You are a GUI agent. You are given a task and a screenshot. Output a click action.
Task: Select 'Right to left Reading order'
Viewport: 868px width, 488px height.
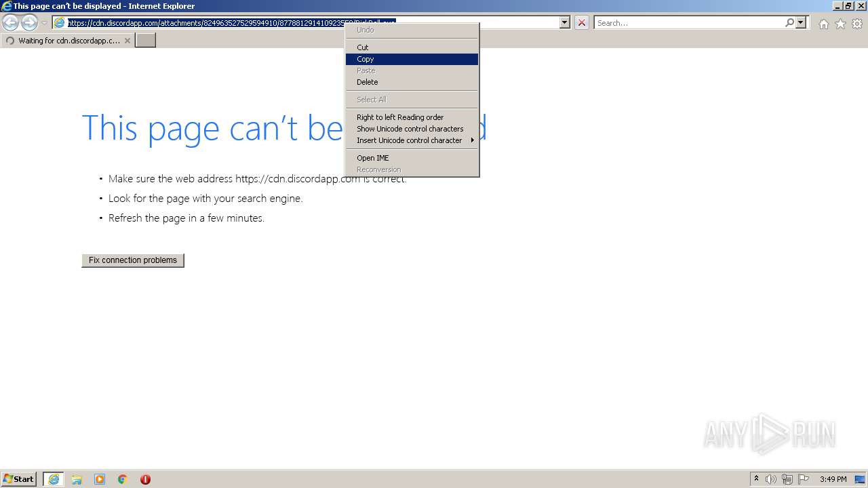click(x=412, y=117)
